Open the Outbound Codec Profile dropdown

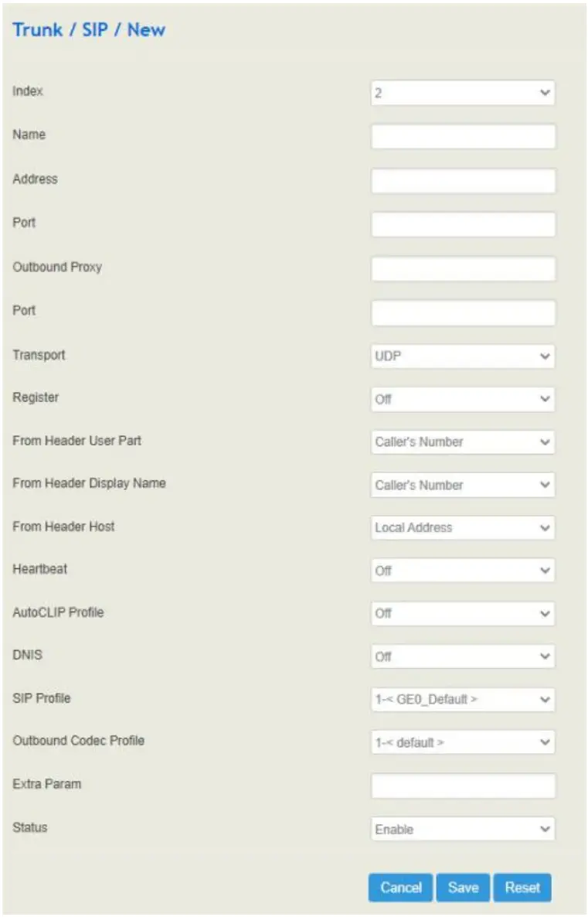pyautogui.click(x=462, y=741)
